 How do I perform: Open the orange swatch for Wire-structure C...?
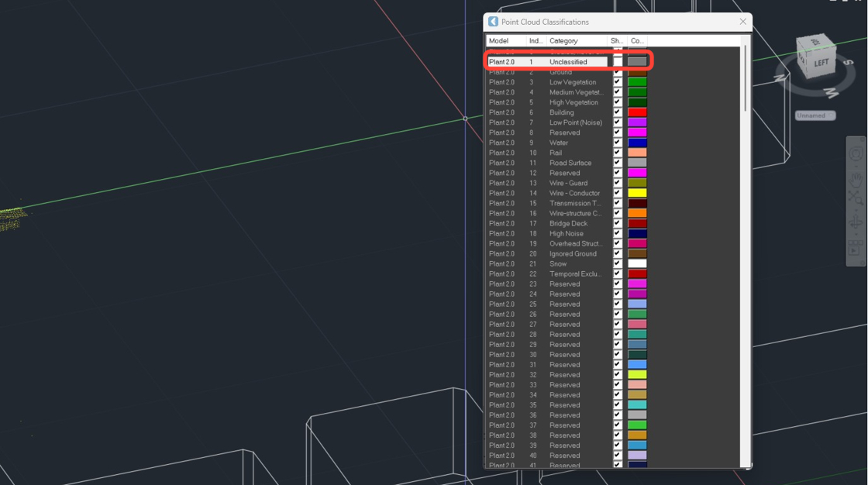pyautogui.click(x=637, y=213)
